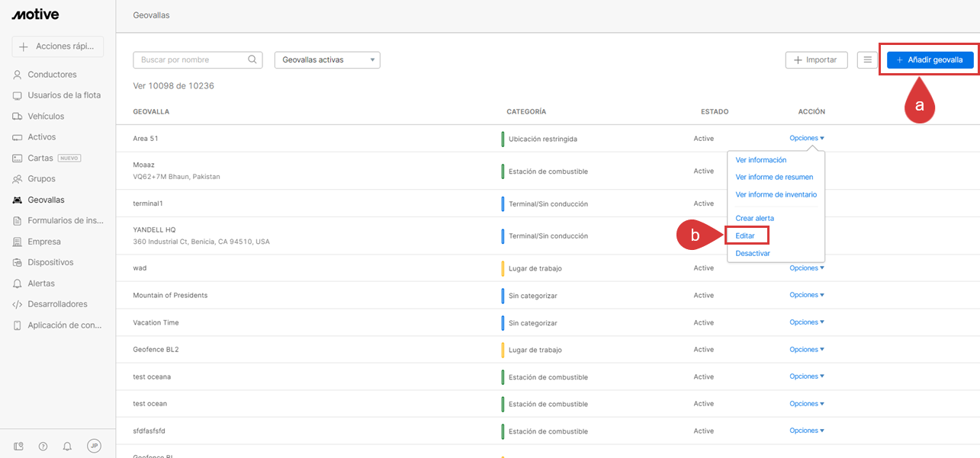Image resolution: width=980 pixels, height=458 pixels.
Task: Choose Crear alerta from menu
Action: tap(754, 218)
